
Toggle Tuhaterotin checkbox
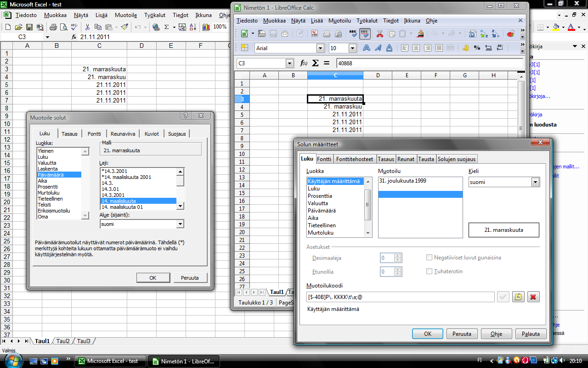430,271
